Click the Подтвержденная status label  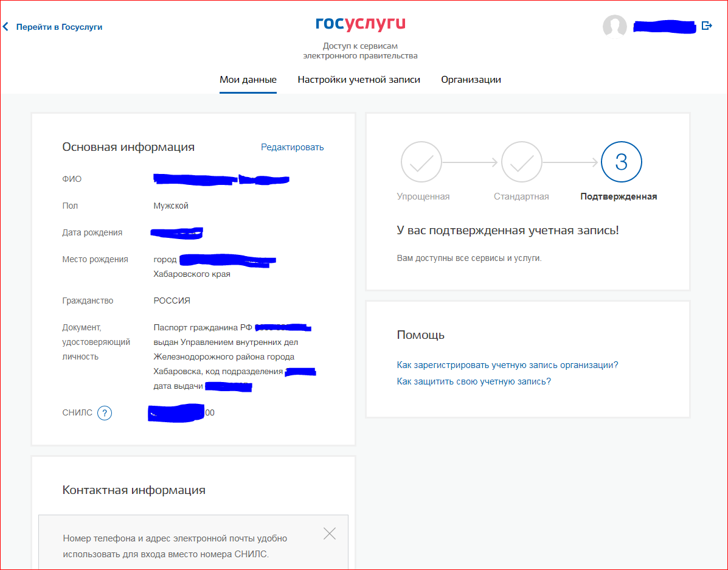[619, 196]
